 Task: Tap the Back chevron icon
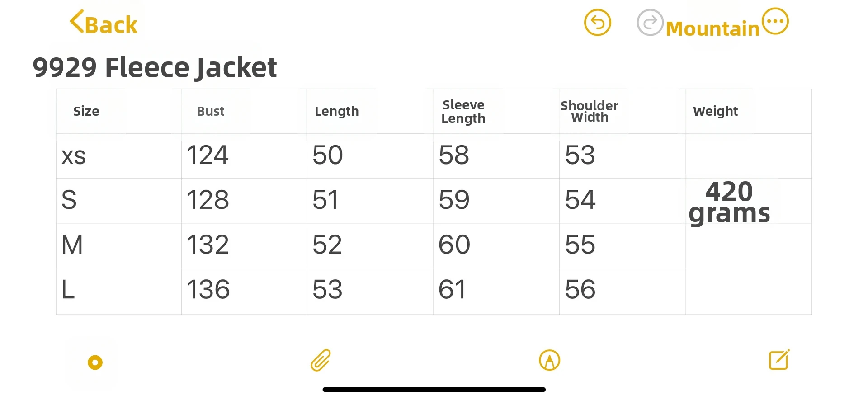click(77, 22)
